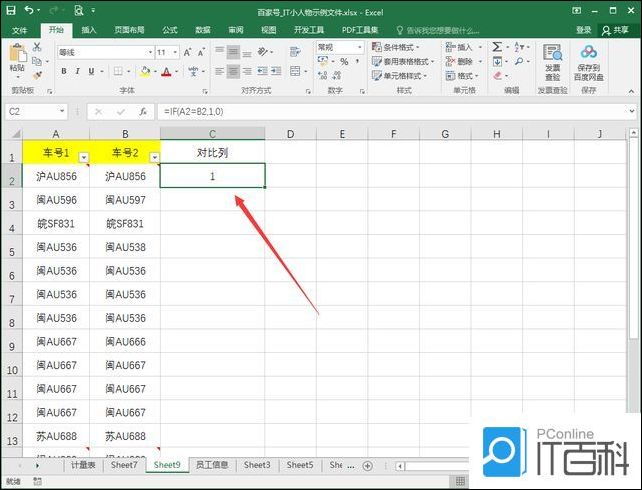This screenshot has width=642, height=490.
Task: Switch to the 计量表 sheet tab
Action: click(83, 465)
